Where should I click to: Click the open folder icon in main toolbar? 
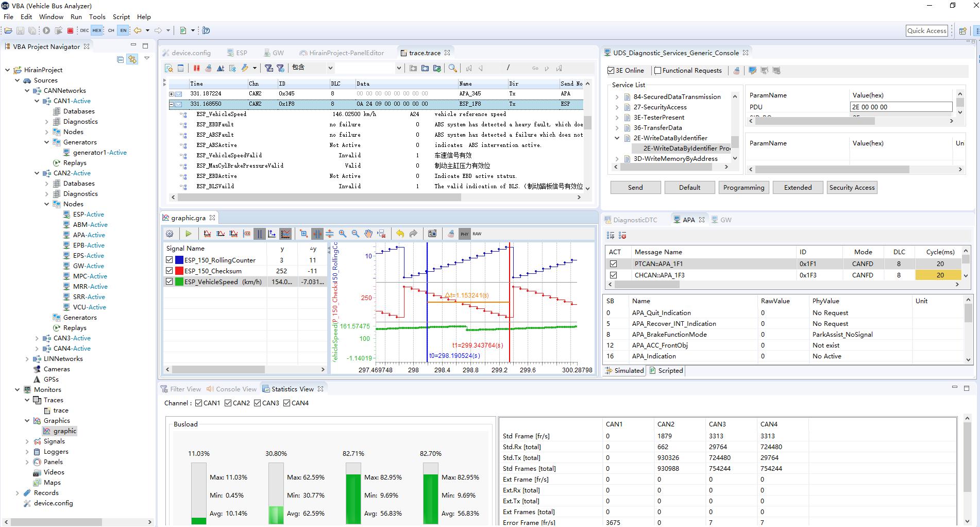[x=8, y=30]
